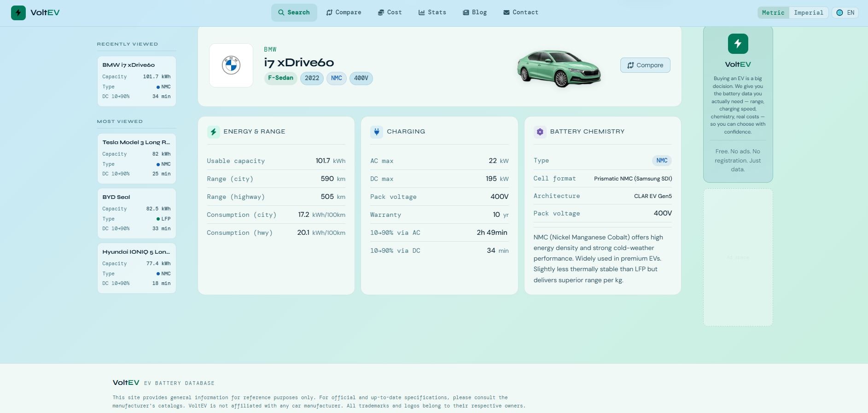Click the VoltEV footer logo text
The height and width of the screenshot is (413, 868).
point(126,383)
